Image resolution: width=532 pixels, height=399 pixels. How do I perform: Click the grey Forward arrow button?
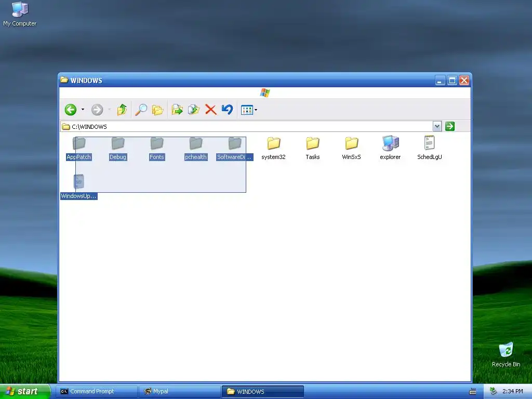[x=97, y=110]
